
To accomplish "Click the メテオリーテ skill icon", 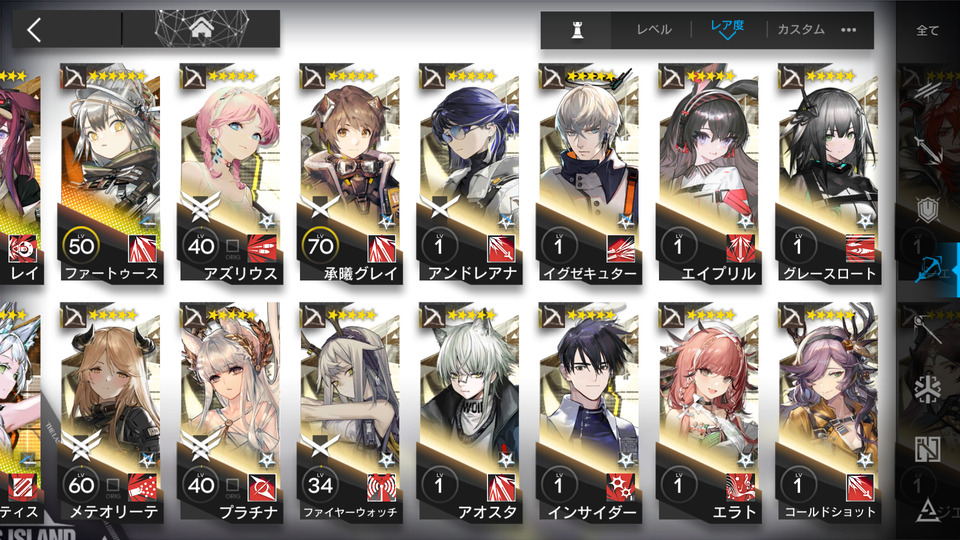I will point(142,487).
